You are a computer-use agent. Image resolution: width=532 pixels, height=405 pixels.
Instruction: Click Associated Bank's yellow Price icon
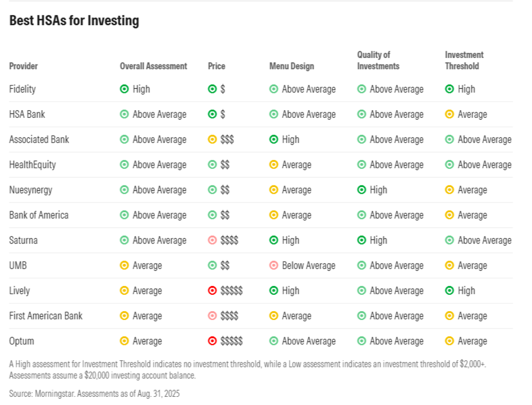click(212, 140)
